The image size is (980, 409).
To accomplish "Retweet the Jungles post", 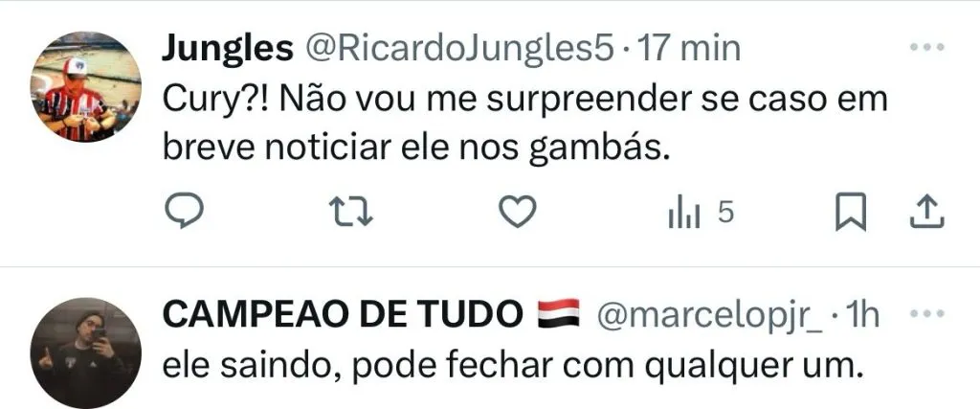I will click(350, 213).
